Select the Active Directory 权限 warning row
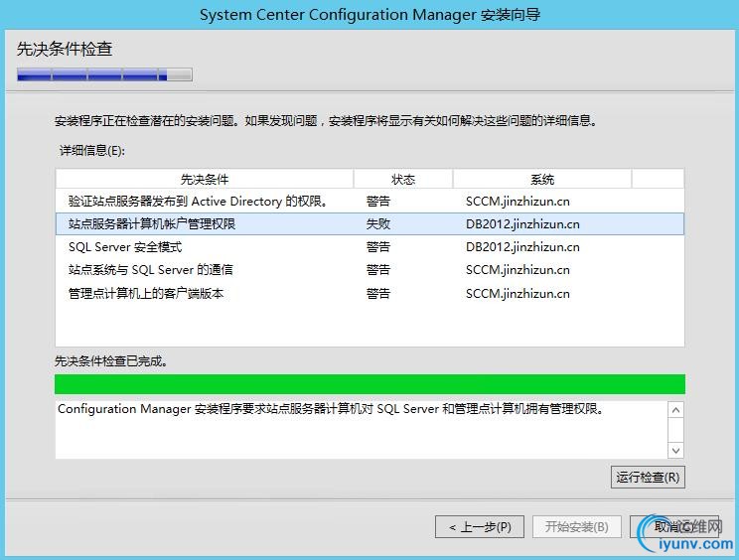739x560 pixels. pyautogui.click(x=199, y=202)
